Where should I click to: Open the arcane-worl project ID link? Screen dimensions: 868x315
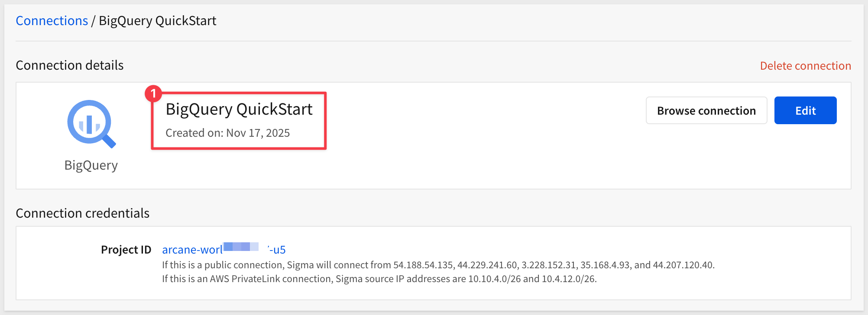(192, 250)
